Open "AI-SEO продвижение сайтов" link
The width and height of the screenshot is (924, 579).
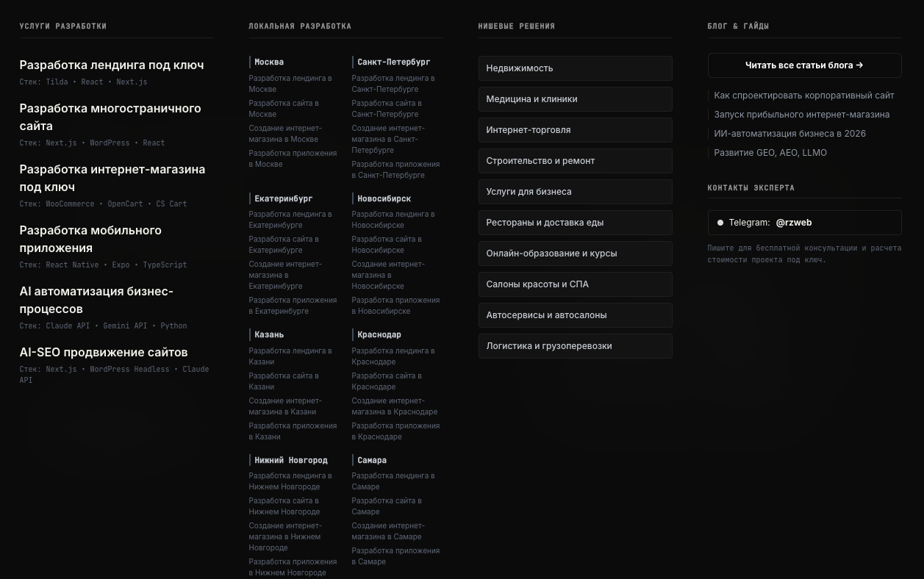click(104, 352)
